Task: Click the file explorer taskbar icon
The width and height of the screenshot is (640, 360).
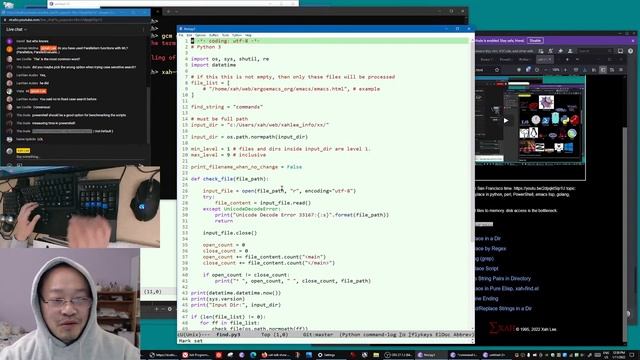Action: [376, 355]
